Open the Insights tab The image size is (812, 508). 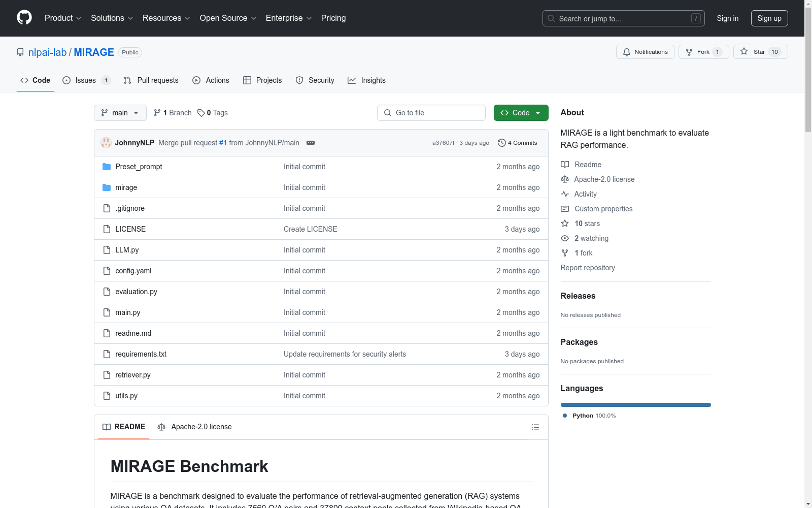point(366,80)
